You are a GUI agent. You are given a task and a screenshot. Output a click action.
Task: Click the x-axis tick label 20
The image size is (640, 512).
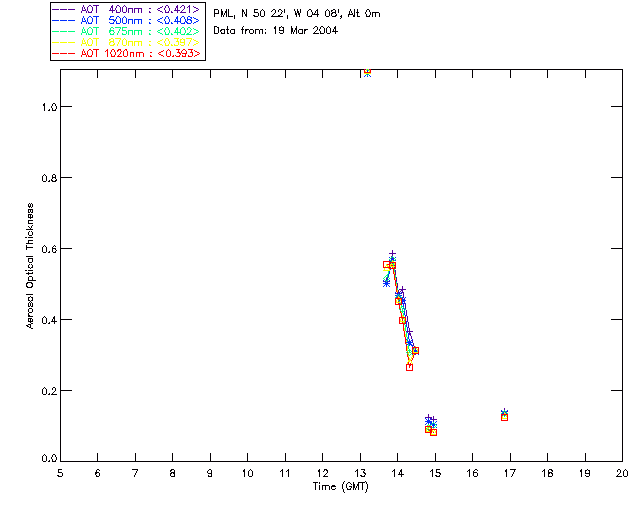click(622, 473)
